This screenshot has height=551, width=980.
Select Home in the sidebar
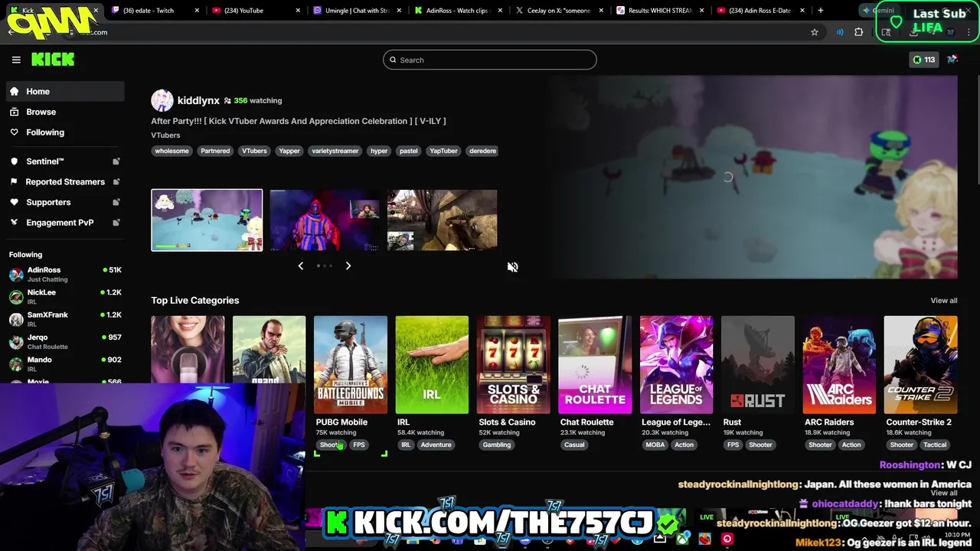(65, 91)
